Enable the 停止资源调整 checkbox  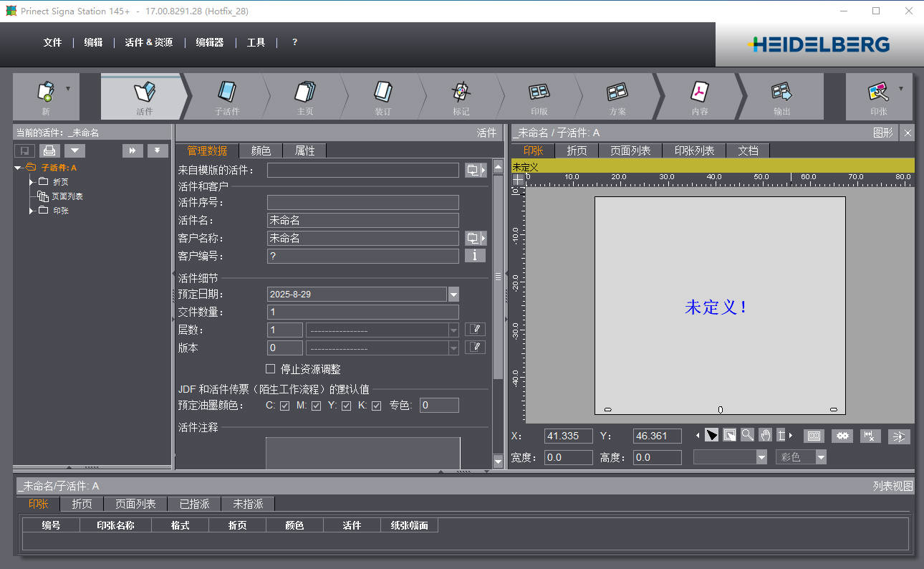click(x=271, y=369)
